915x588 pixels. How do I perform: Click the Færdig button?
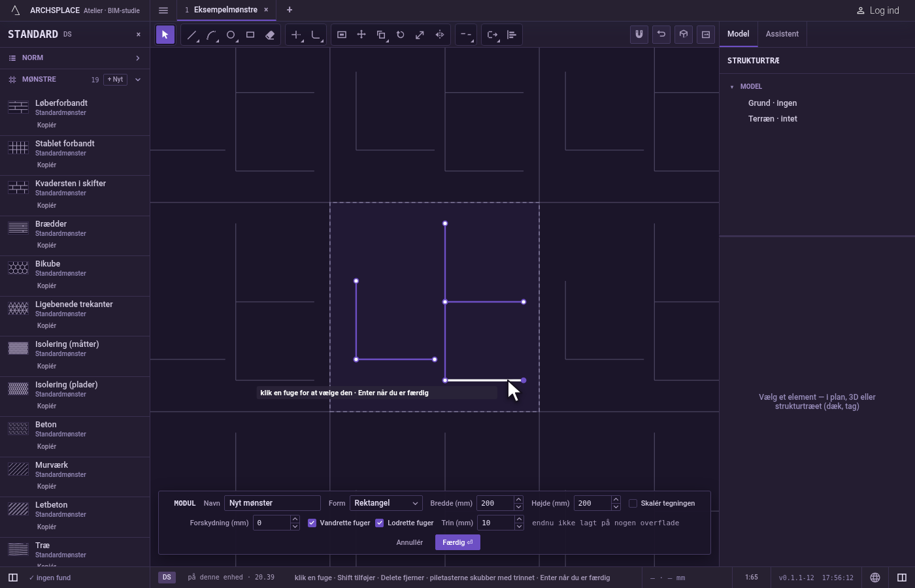coord(457,542)
